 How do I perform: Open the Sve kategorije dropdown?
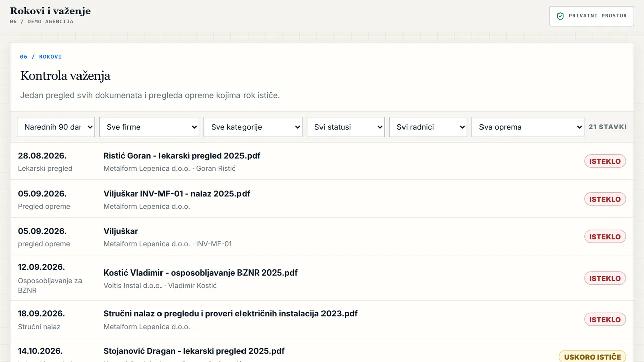(x=253, y=127)
